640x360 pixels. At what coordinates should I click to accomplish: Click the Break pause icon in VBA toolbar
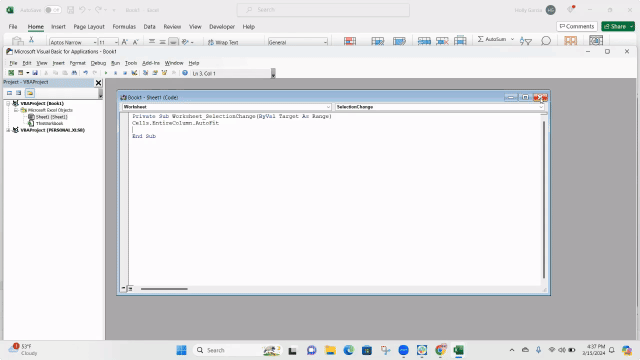[116, 73]
